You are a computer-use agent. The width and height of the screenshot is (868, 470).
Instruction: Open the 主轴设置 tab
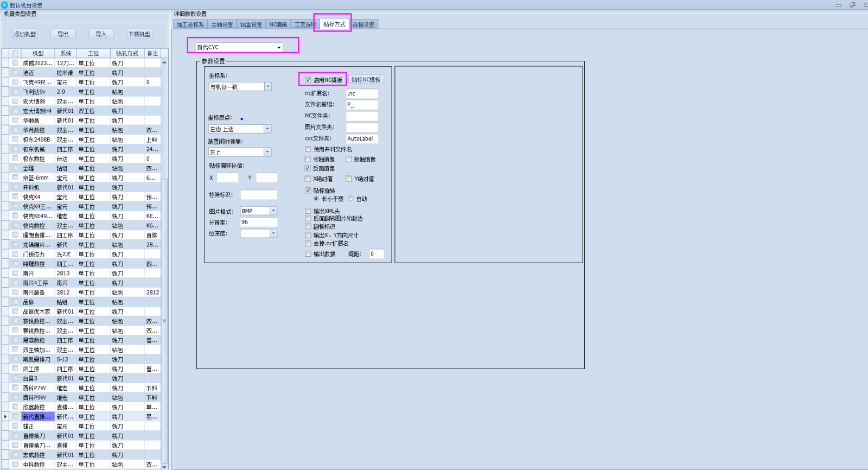222,24
